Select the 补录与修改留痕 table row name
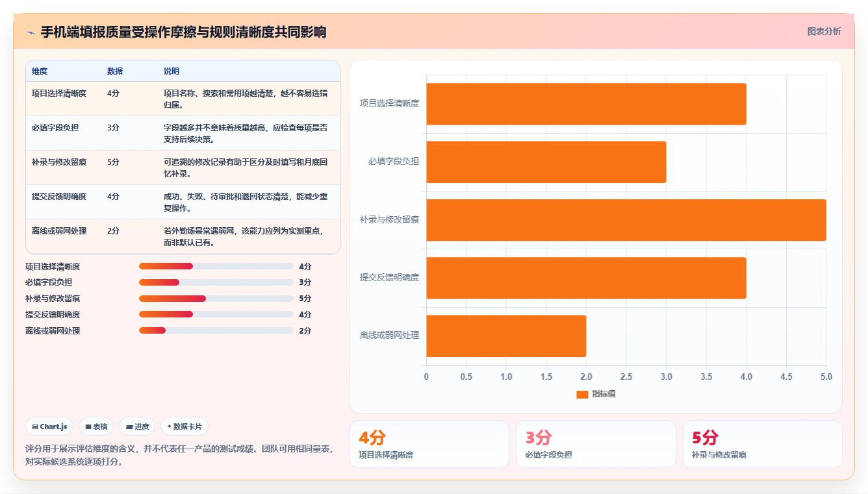 (59, 162)
